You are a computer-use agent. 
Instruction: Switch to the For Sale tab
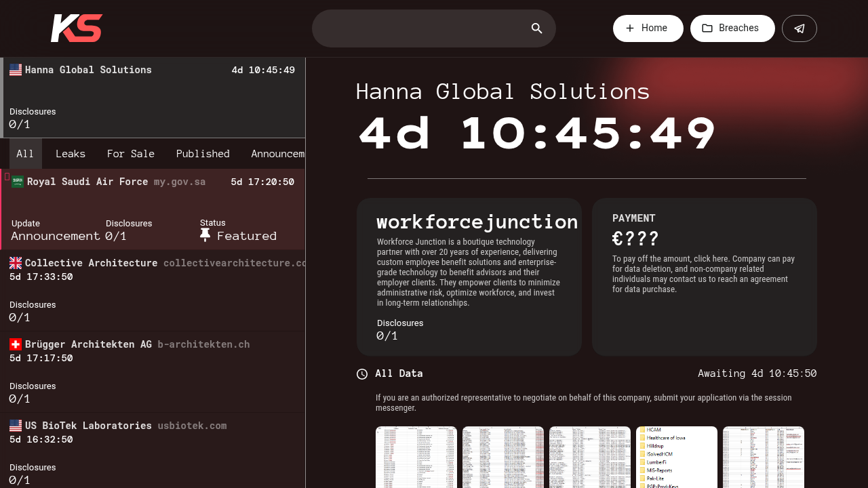coord(131,154)
